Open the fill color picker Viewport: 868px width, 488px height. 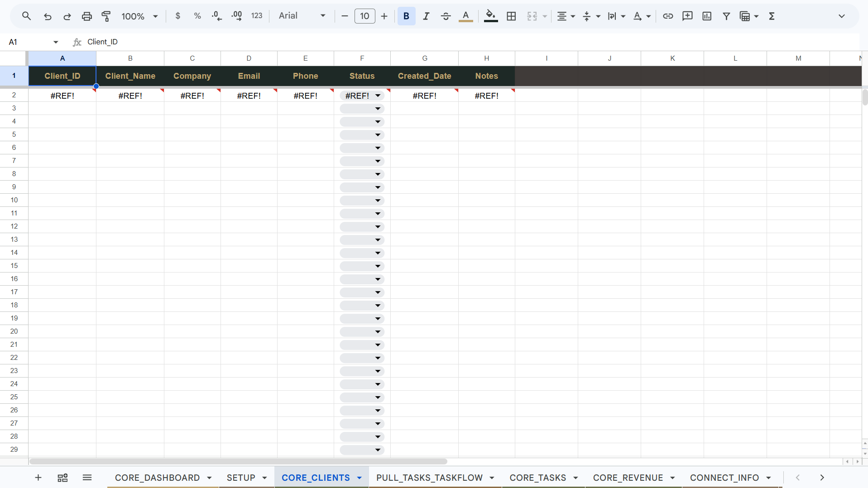pyautogui.click(x=491, y=16)
